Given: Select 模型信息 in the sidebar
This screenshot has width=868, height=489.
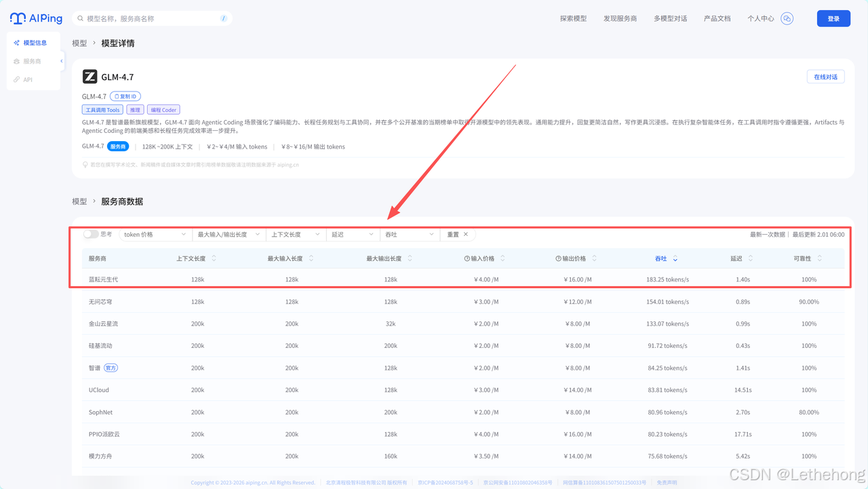Looking at the screenshot, I should pyautogui.click(x=34, y=43).
